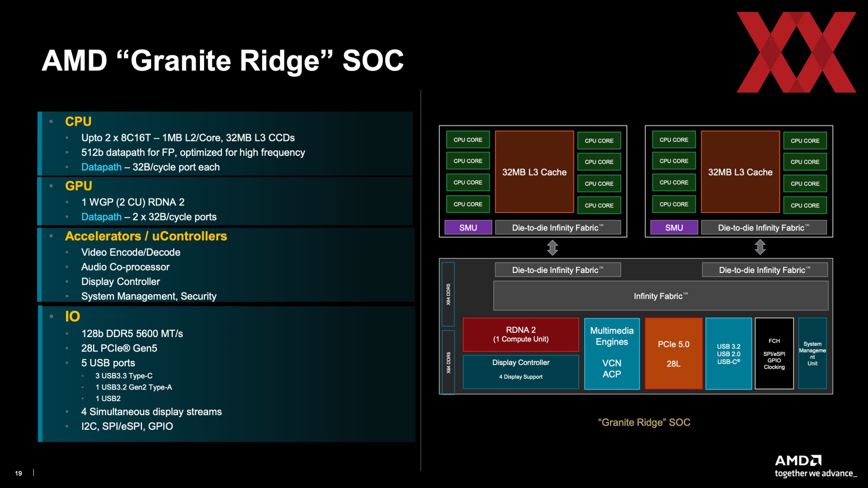Click the USB 3.2 / USB 2.0 / USB-C block
The width and height of the screenshot is (868, 488).
[729, 354]
